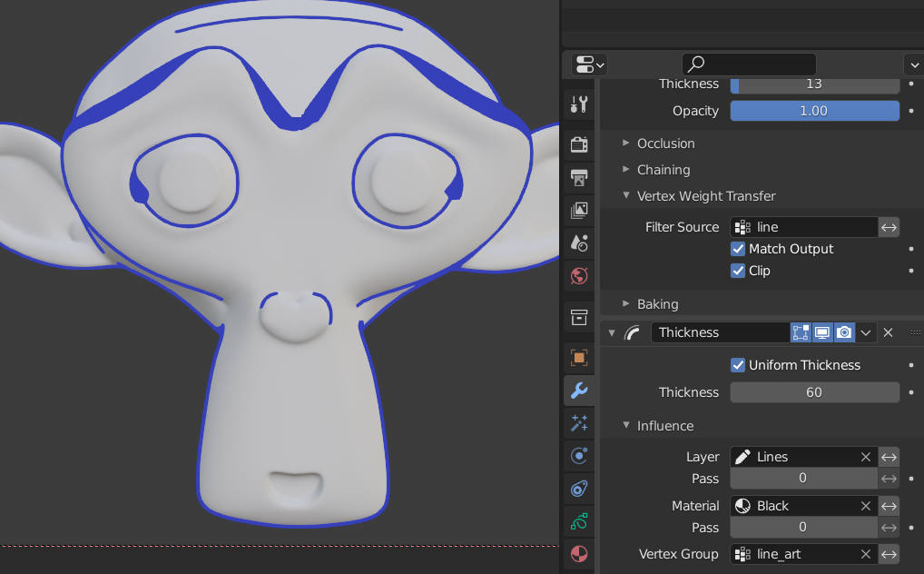The image size is (924, 574).
Task: Invert the Vertex Group line_art influence
Action: pos(889,554)
